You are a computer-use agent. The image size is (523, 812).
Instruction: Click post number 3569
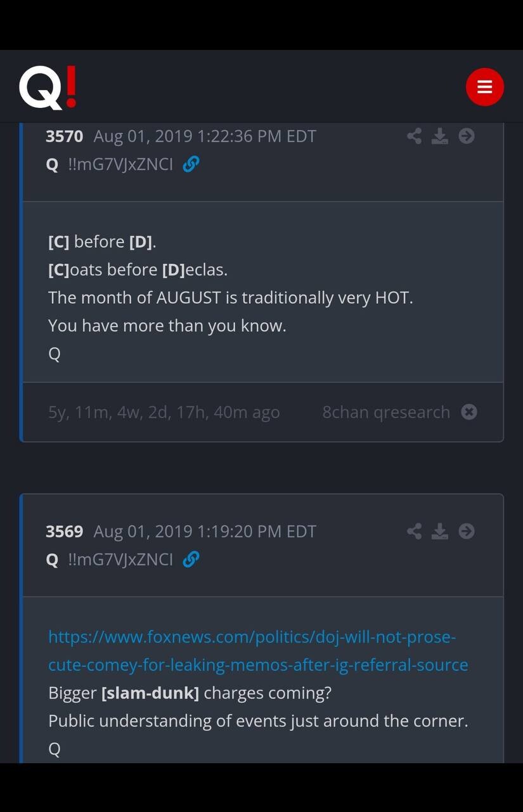tap(64, 532)
